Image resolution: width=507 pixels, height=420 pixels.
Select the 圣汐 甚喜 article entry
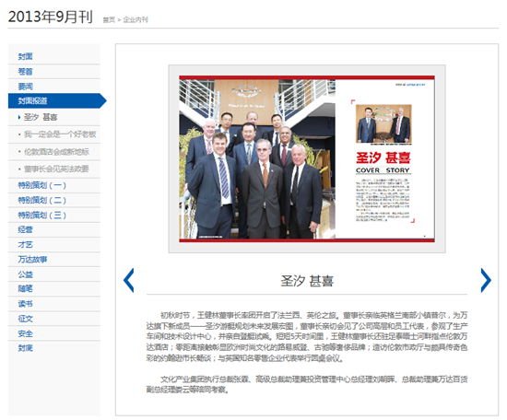pos(41,117)
